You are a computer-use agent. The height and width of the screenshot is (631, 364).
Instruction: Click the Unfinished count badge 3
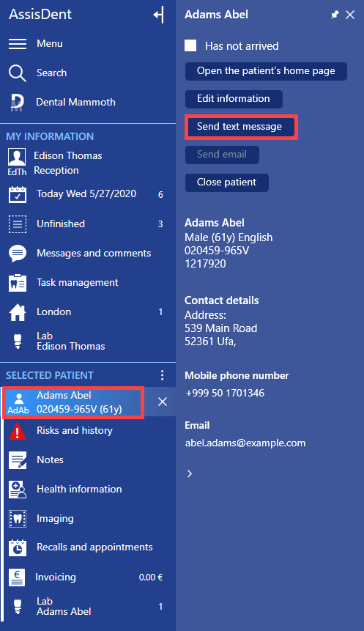[x=160, y=224]
